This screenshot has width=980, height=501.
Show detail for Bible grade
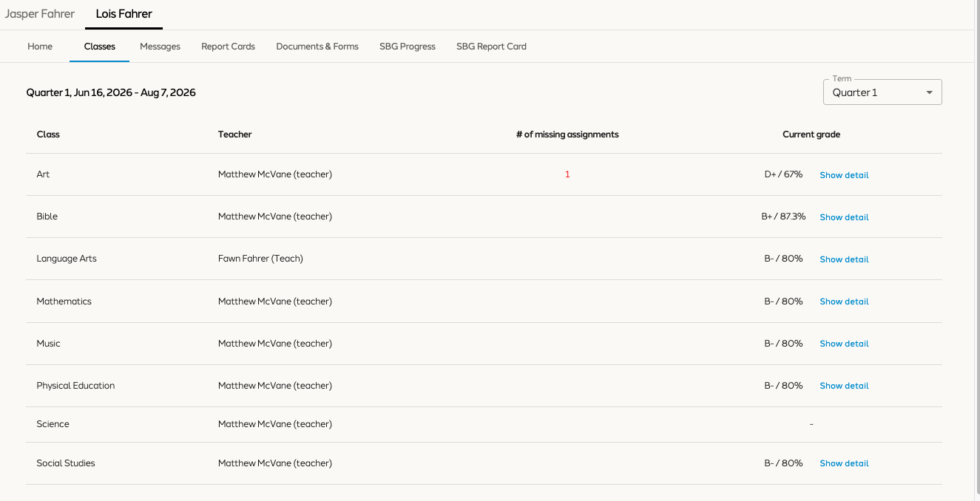point(844,217)
